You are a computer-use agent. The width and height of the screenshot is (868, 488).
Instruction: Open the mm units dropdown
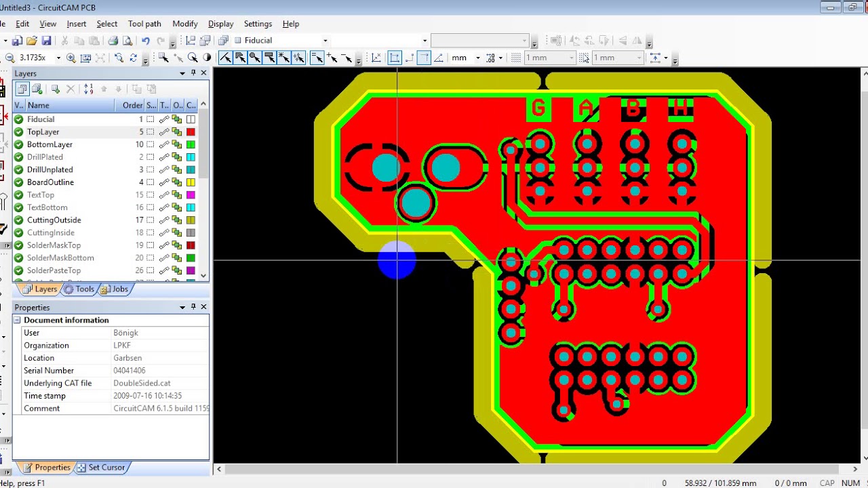[x=477, y=58]
